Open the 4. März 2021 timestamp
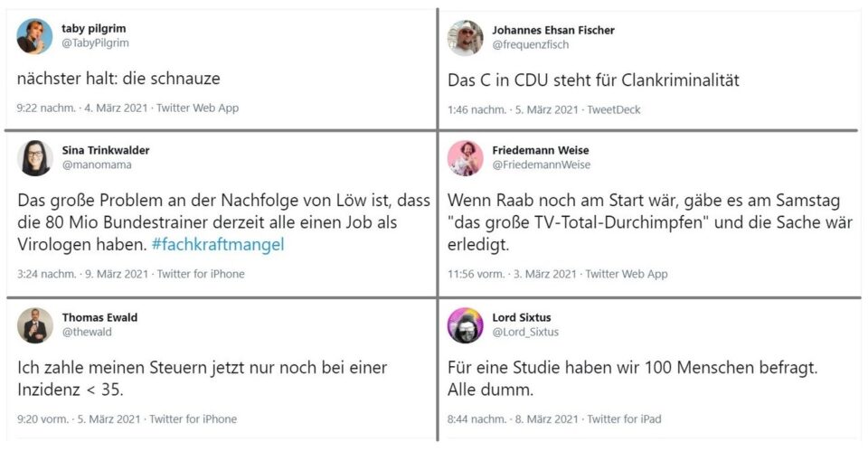 point(116,108)
